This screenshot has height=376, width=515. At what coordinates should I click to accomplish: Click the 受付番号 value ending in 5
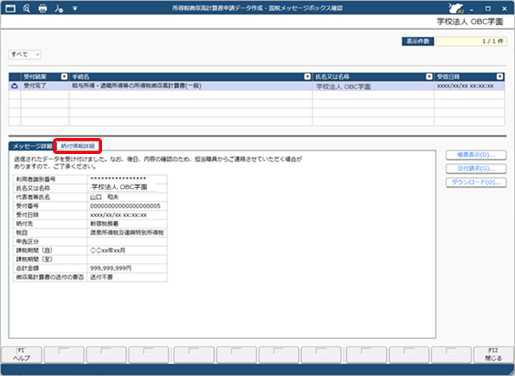[125, 206]
